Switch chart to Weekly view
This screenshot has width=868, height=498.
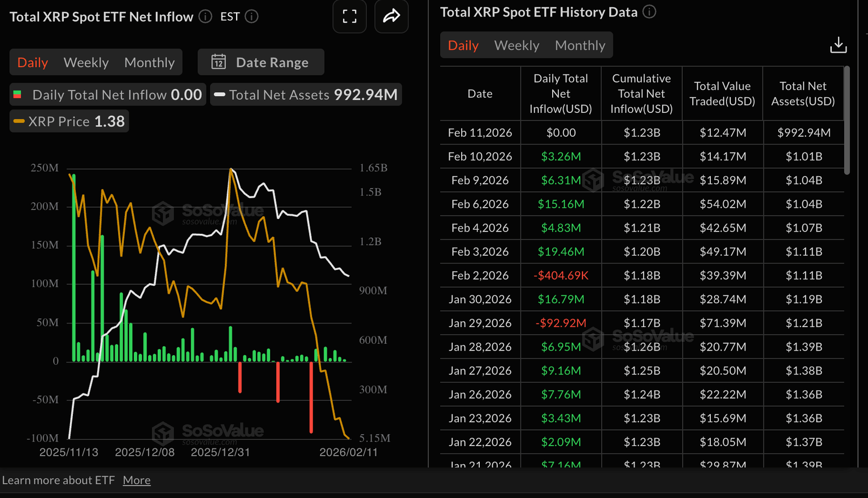point(86,62)
